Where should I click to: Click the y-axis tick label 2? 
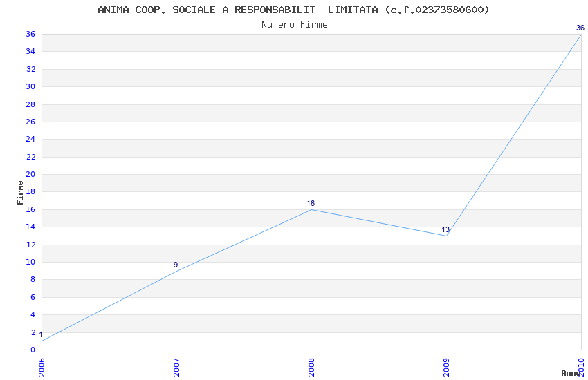tap(33, 332)
